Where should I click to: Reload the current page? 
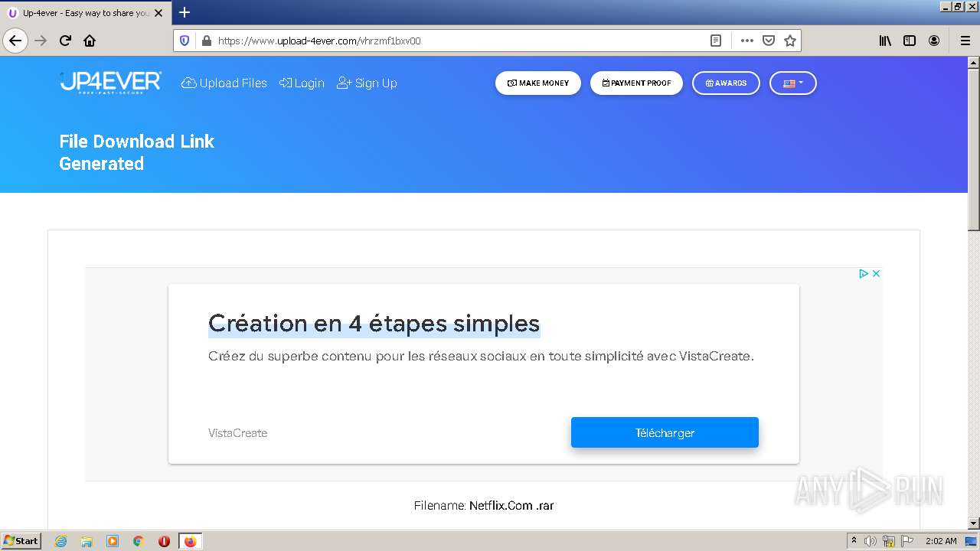pyautogui.click(x=65, y=41)
